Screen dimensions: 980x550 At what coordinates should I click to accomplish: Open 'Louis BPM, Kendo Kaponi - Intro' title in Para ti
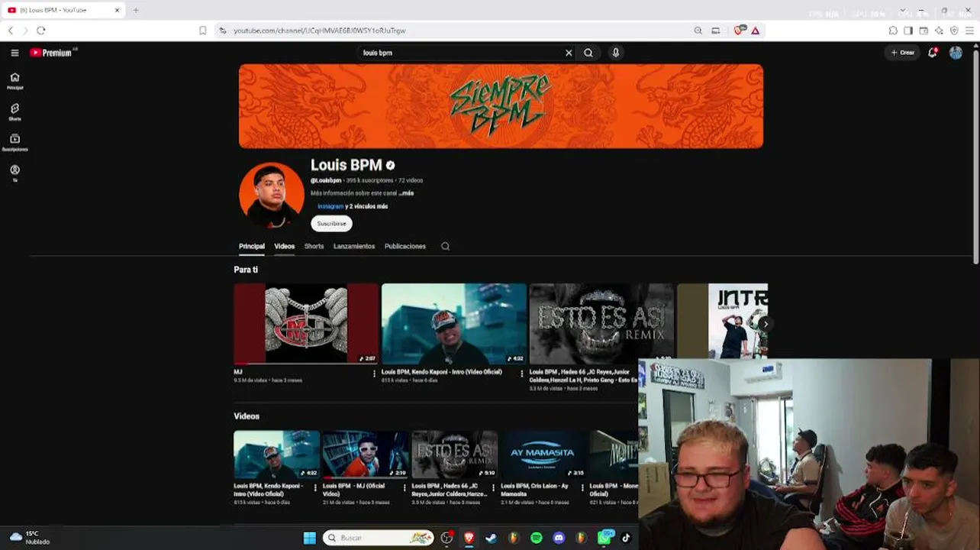(x=442, y=372)
